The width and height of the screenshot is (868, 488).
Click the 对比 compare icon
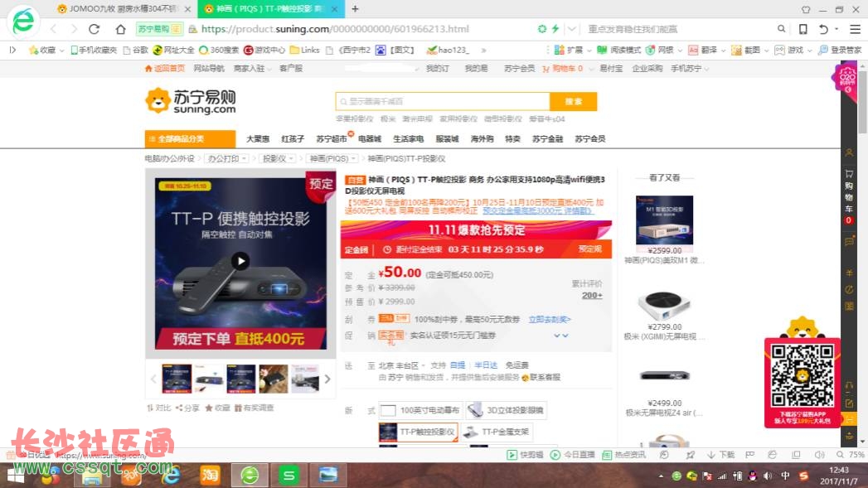point(159,408)
